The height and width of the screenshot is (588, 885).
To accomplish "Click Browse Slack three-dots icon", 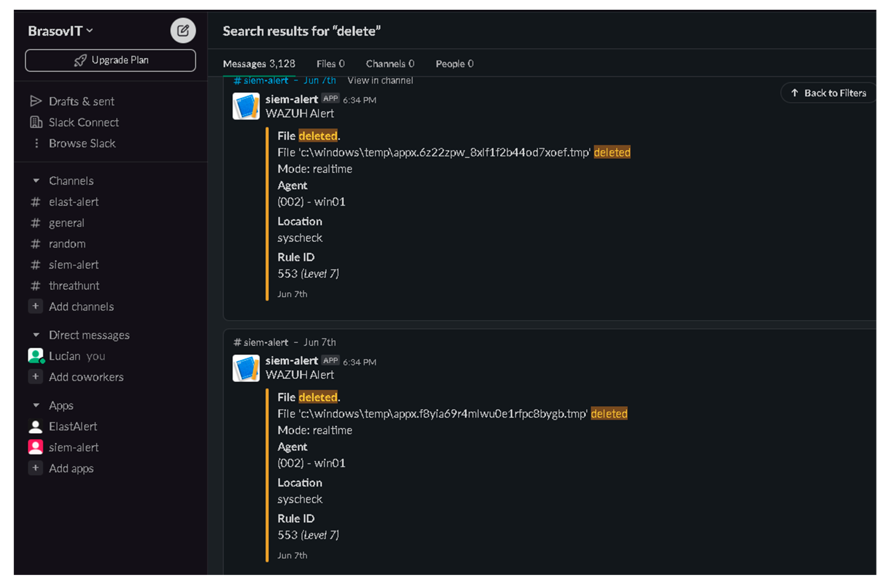I will click(36, 143).
